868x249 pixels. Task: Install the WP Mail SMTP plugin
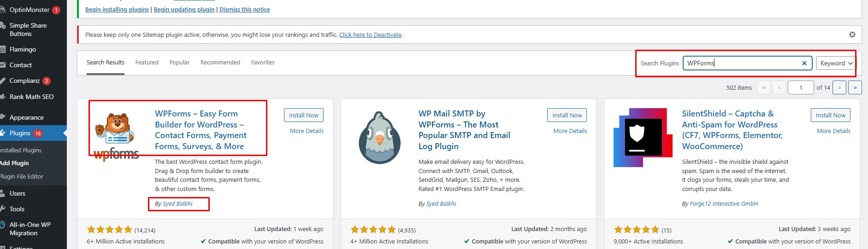(x=567, y=115)
